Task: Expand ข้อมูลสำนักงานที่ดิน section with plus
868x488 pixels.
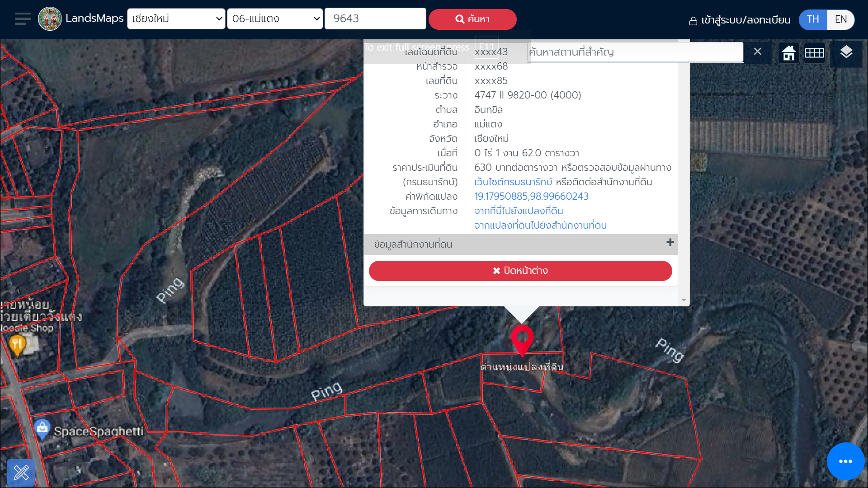Action: [x=670, y=243]
